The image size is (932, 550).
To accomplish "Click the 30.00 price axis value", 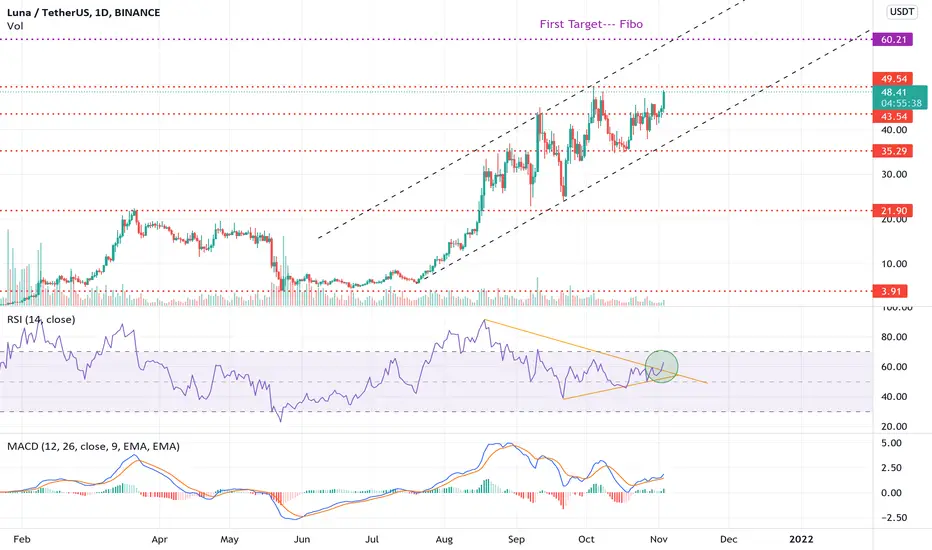I will point(894,174).
